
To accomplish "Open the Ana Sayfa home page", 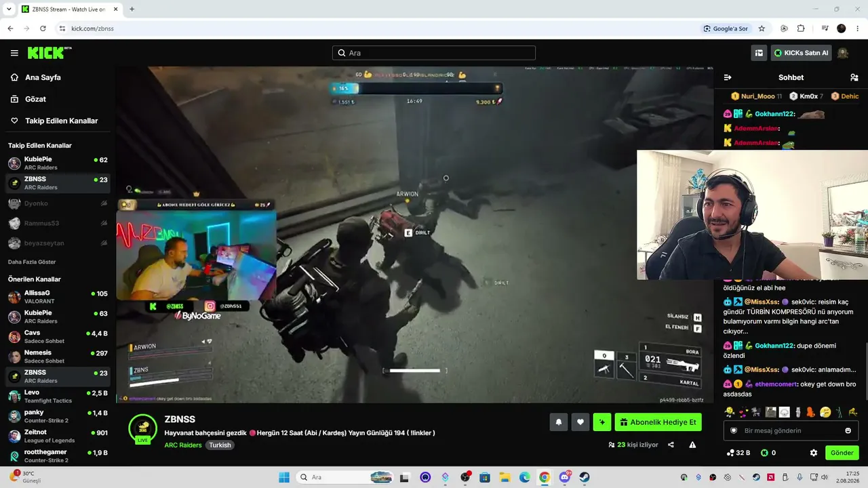I will (x=43, y=77).
